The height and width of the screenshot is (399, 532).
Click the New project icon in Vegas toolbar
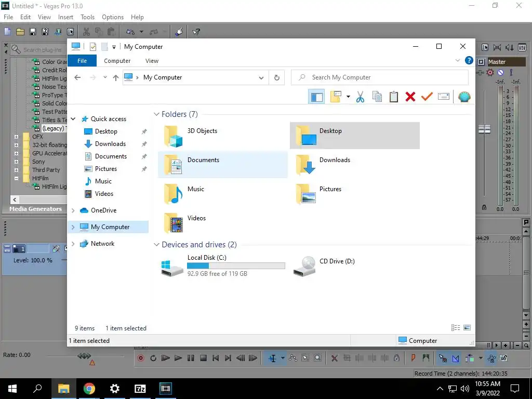point(7,32)
